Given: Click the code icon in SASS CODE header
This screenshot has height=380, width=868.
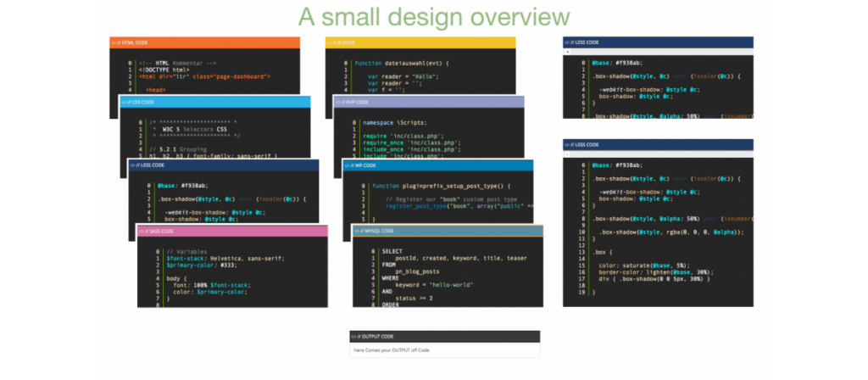Looking at the screenshot, I should (142, 231).
